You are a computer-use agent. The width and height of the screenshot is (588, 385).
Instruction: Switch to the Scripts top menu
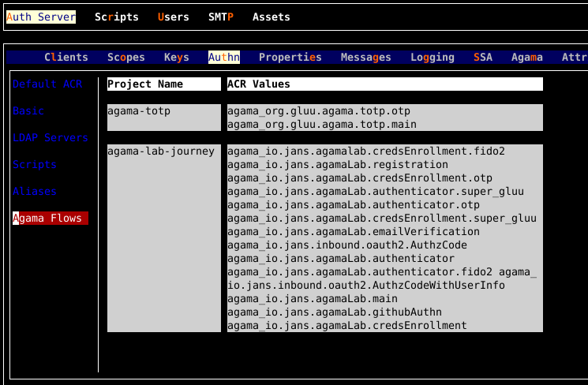point(116,17)
